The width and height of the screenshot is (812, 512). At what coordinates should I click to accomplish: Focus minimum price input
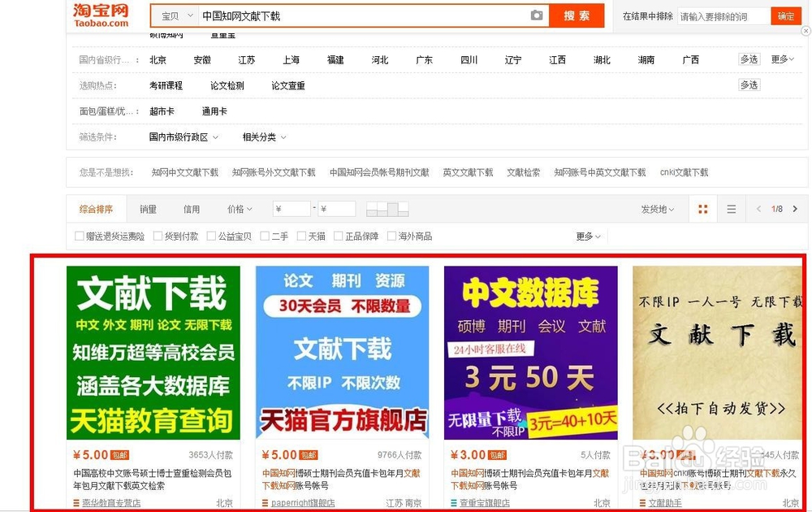click(x=292, y=209)
